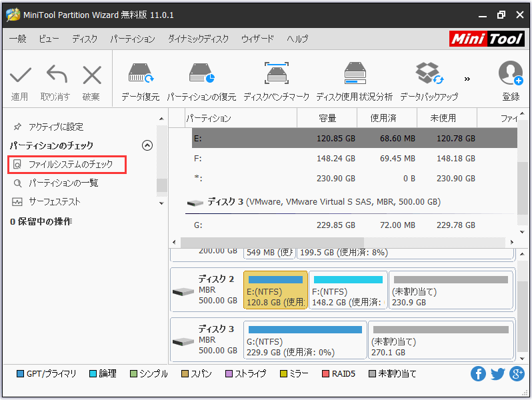Sort by 使用済 column header

coord(387,118)
